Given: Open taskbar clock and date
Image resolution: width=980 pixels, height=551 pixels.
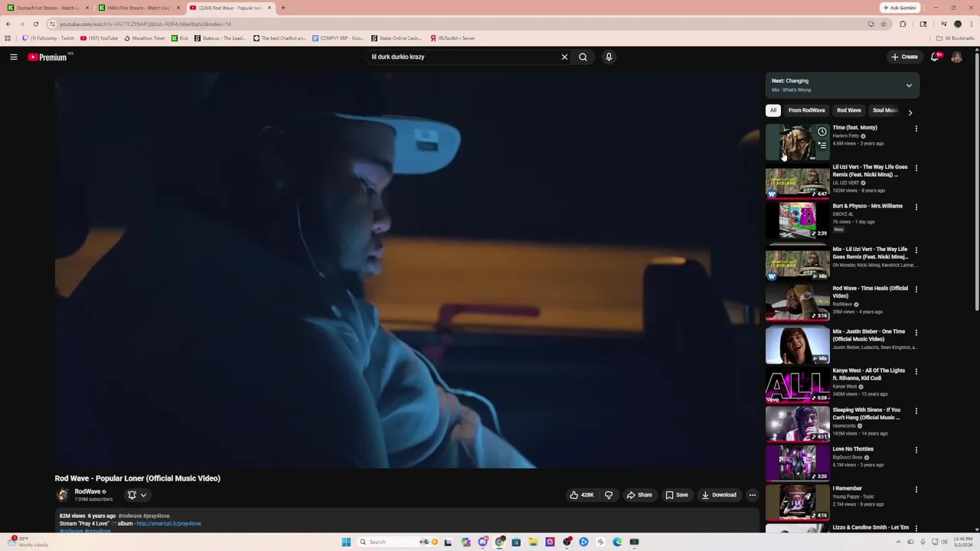Looking at the screenshot, I should [962, 542].
